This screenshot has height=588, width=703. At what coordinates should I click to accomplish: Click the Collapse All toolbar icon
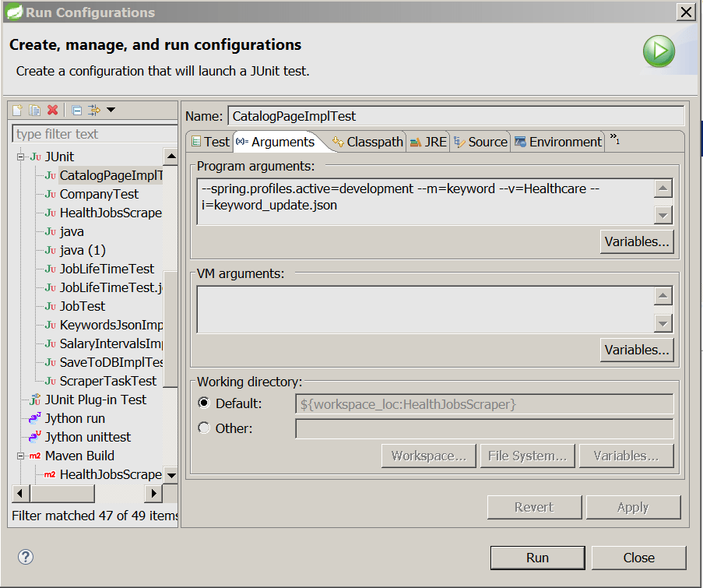(76, 110)
